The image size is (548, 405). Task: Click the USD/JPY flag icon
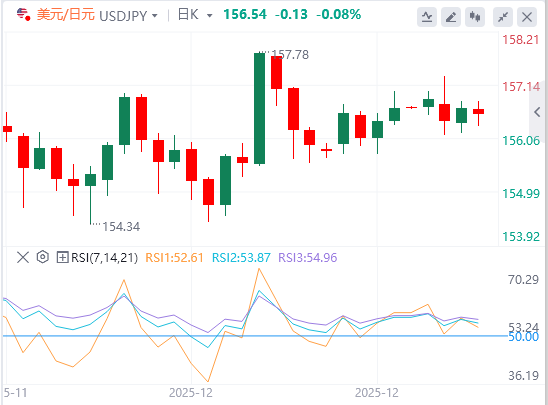pos(23,15)
